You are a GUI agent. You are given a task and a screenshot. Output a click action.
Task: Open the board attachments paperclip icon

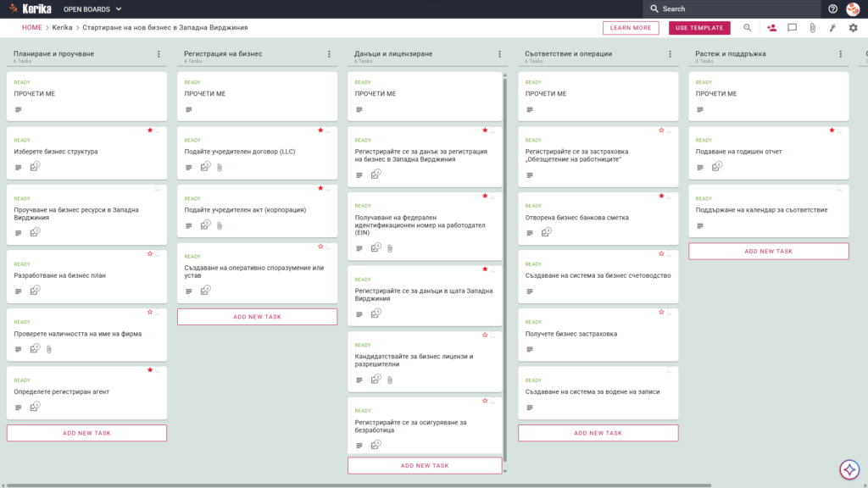[813, 28]
